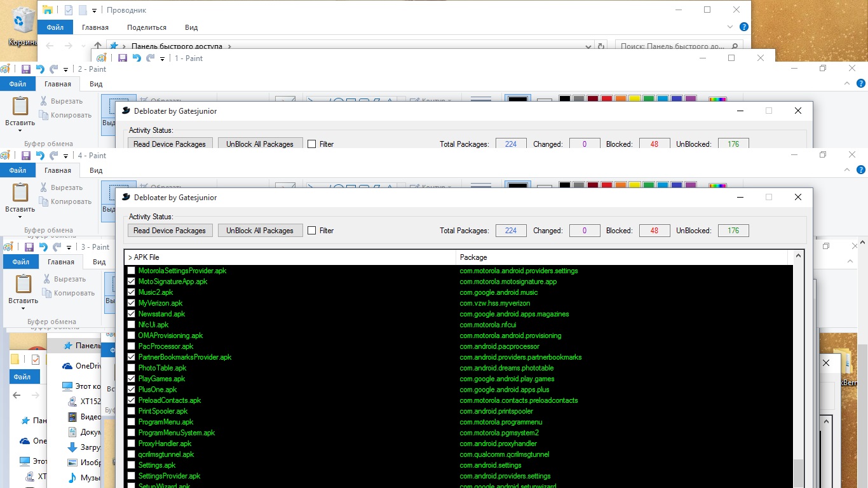Screen dimensions: 868x488
Task: Open Quick Access dropdown in 1 - Paint
Action: pos(163,58)
